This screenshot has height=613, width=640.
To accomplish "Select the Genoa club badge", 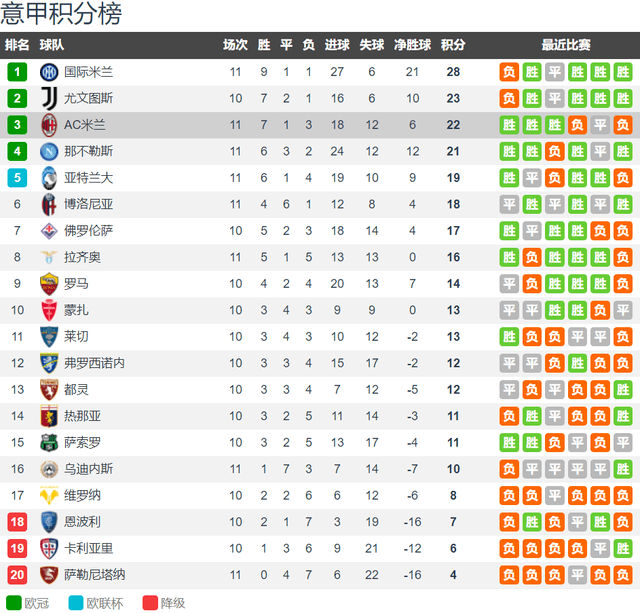I will (49, 416).
